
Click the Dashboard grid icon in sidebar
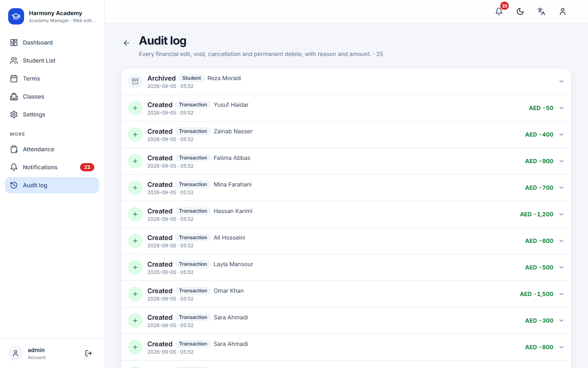tap(14, 43)
